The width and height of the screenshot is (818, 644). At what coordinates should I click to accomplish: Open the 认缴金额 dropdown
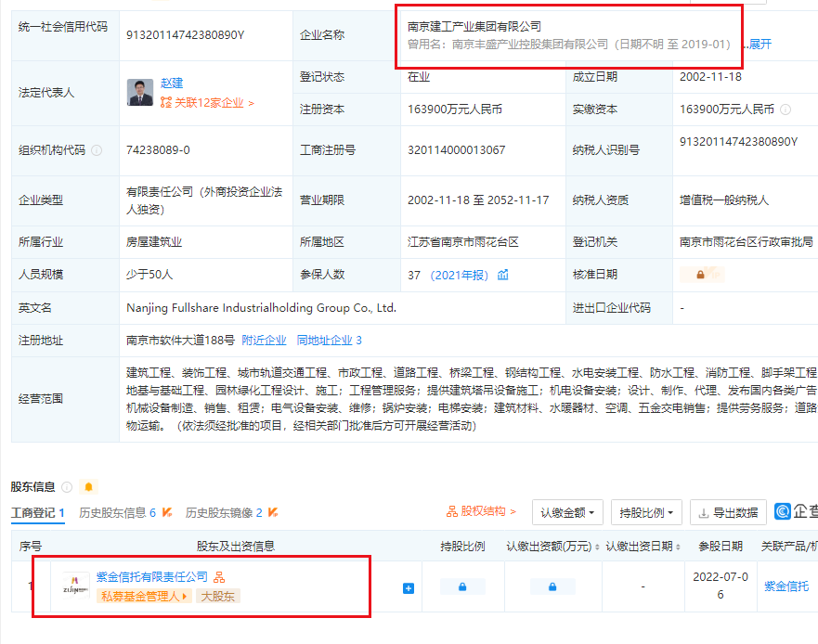567,512
